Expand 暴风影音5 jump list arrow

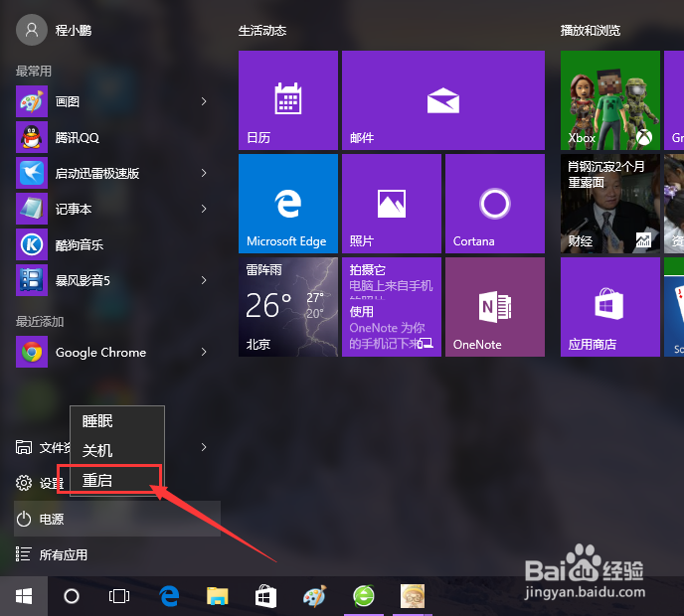[204, 280]
